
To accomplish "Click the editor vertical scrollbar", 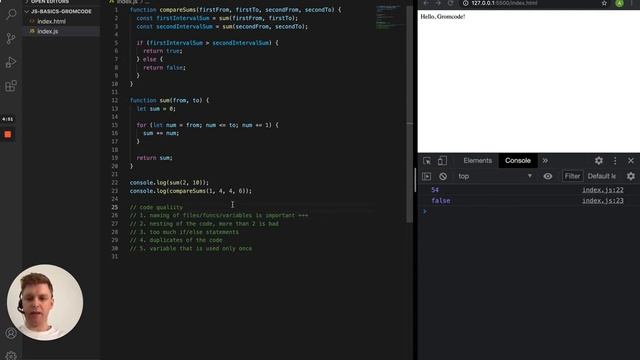I will [410, 114].
